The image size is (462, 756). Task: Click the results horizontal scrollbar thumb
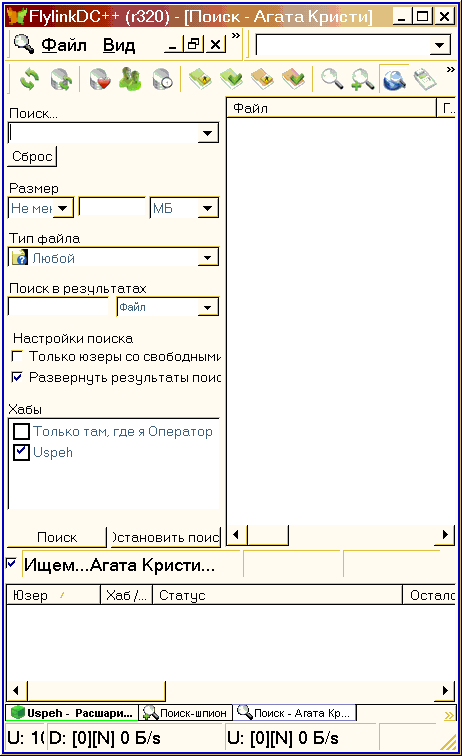tap(268, 535)
